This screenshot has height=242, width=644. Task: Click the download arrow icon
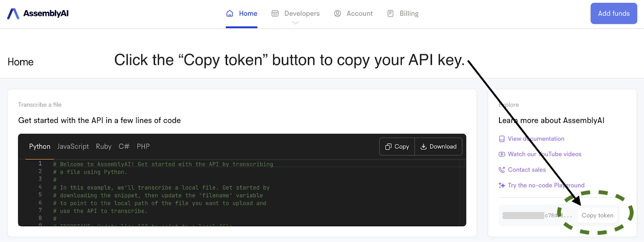coord(423,147)
